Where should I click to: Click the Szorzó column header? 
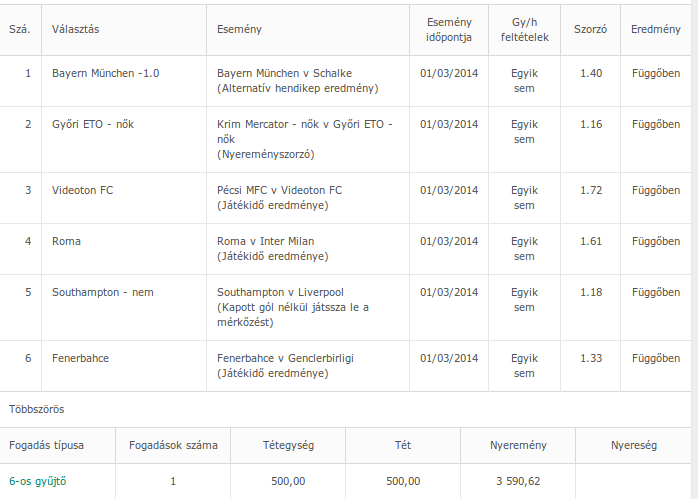point(590,30)
